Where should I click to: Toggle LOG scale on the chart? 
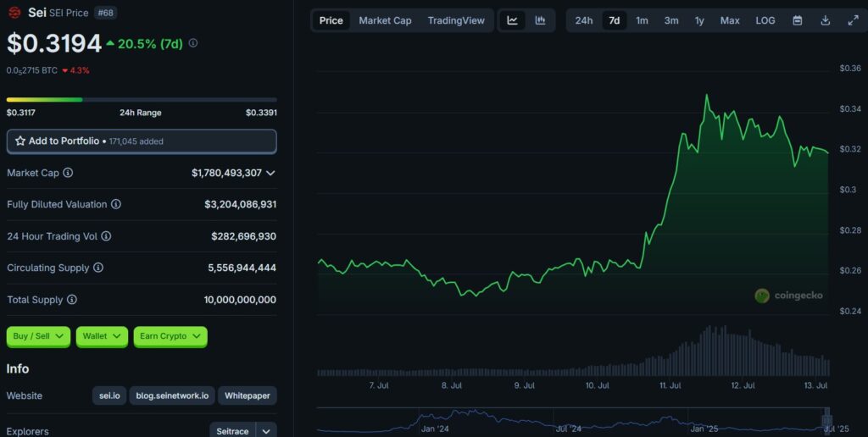[765, 20]
